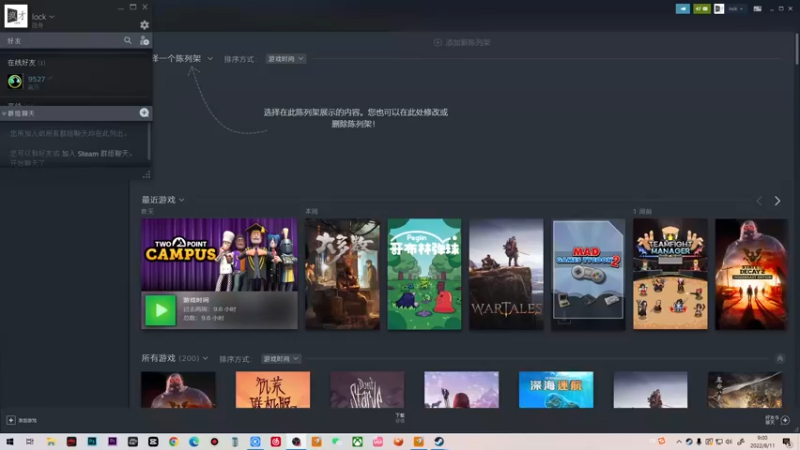Open Peglin game cover
Viewport: 800px width, 450px height.
[x=424, y=274]
